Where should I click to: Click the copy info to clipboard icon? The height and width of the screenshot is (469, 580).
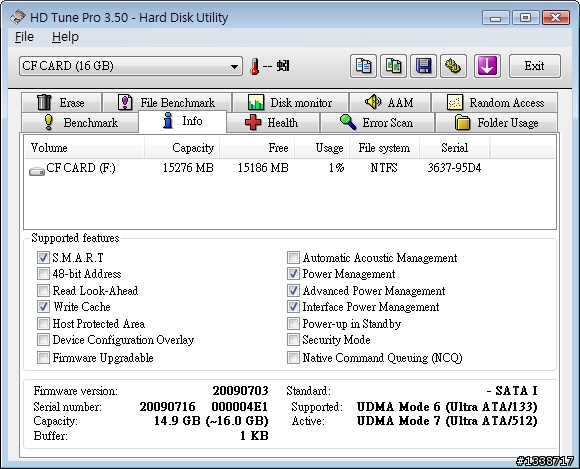point(363,66)
